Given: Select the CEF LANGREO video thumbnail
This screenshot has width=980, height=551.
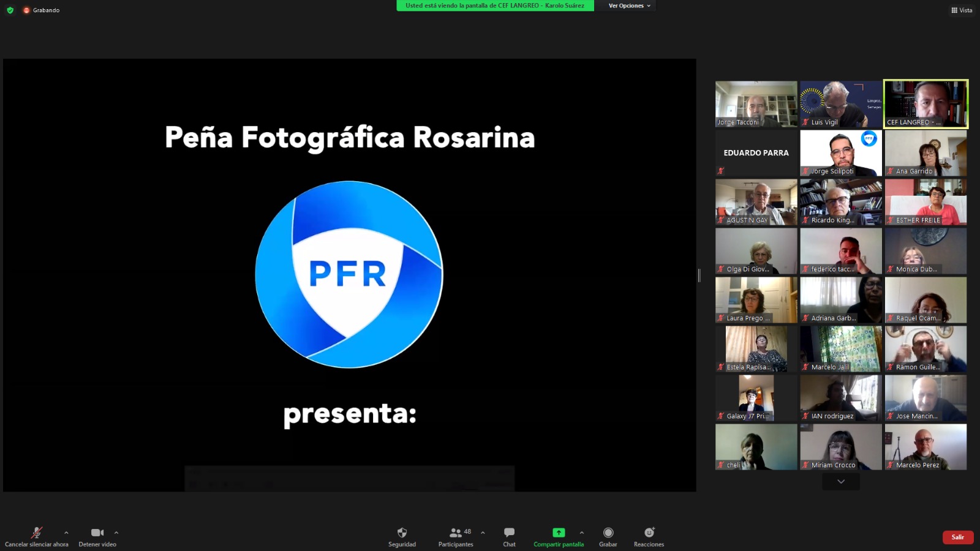Looking at the screenshot, I should pos(925,104).
